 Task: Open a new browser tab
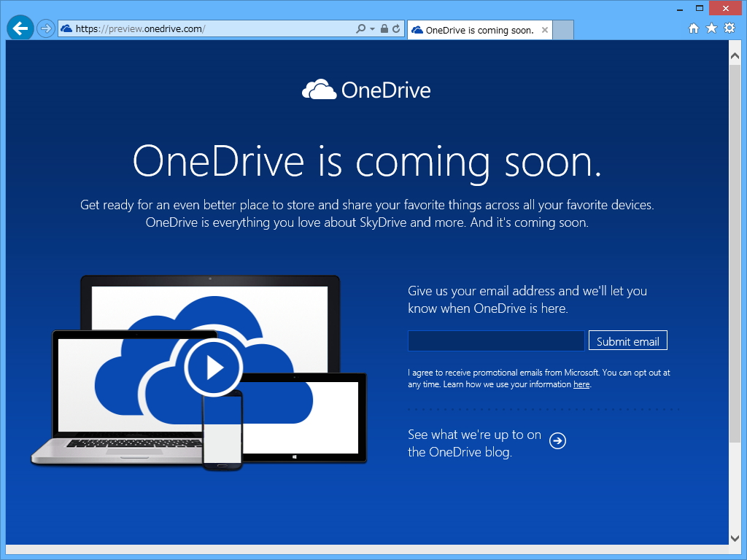(562, 30)
